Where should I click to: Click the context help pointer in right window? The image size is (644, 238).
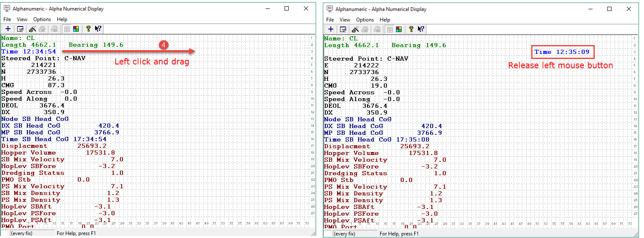(x=420, y=29)
